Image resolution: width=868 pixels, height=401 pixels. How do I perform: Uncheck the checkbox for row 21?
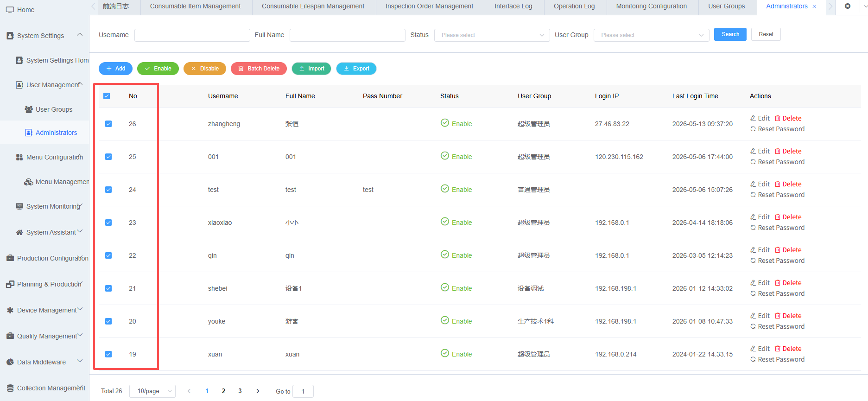pos(108,288)
